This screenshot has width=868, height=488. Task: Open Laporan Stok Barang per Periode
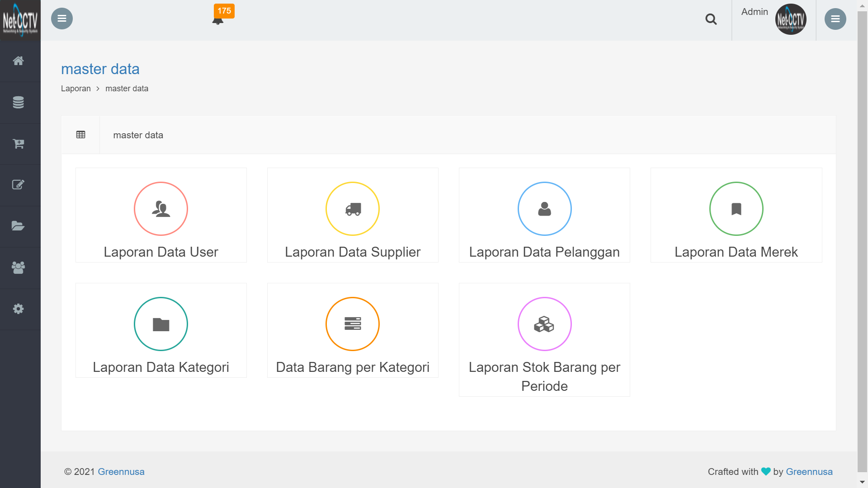(544, 339)
